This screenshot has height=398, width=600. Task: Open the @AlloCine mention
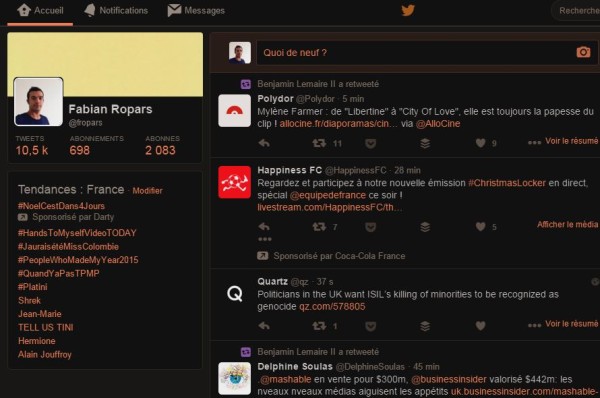click(438, 124)
